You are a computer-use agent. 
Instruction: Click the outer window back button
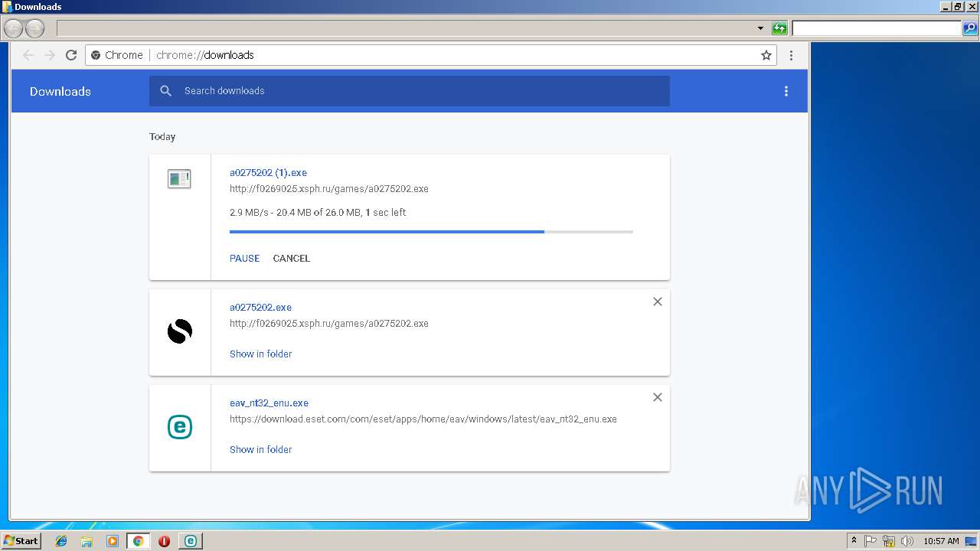(x=14, y=29)
